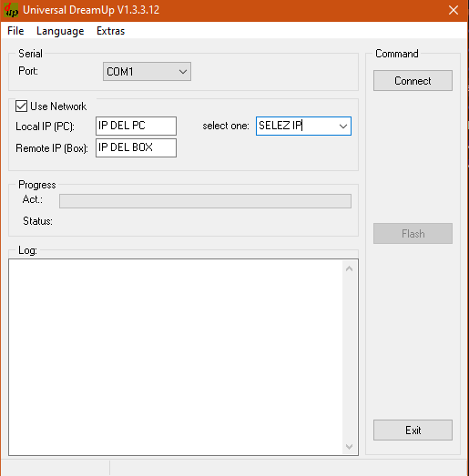The image size is (469, 476).
Task: Click the Log scrollbar up arrow
Action: pyautogui.click(x=350, y=268)
